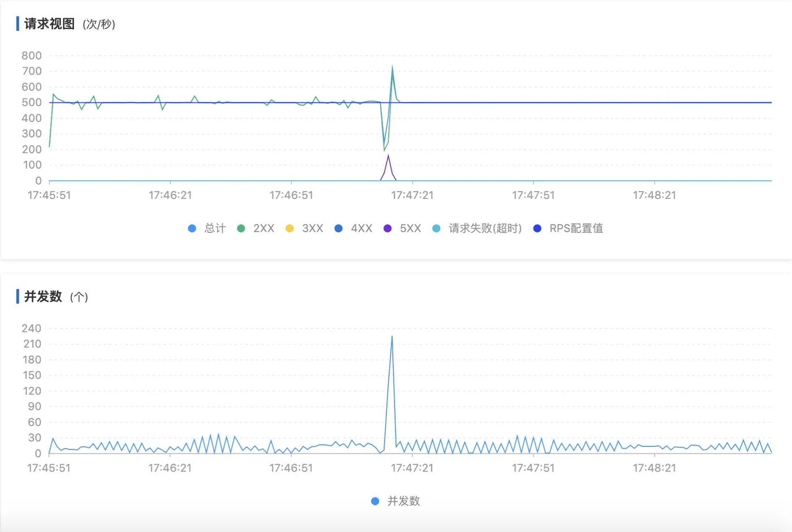Toggle the 并发数 legend item
The height and width of the screenshot is (532, 792).
point(395,501)
